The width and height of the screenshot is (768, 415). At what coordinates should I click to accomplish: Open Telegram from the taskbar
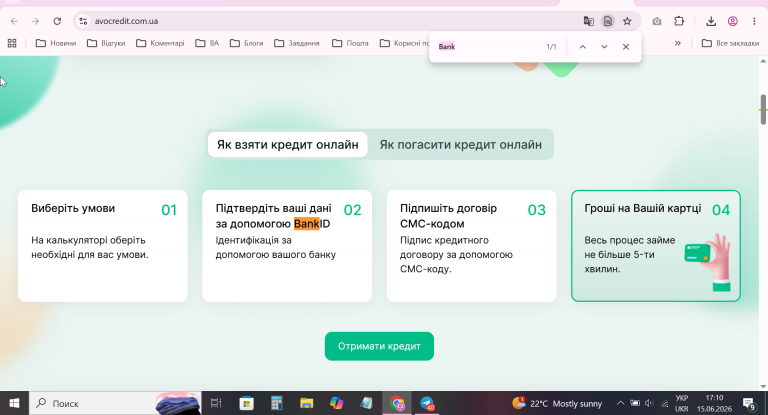coord(427,403)
